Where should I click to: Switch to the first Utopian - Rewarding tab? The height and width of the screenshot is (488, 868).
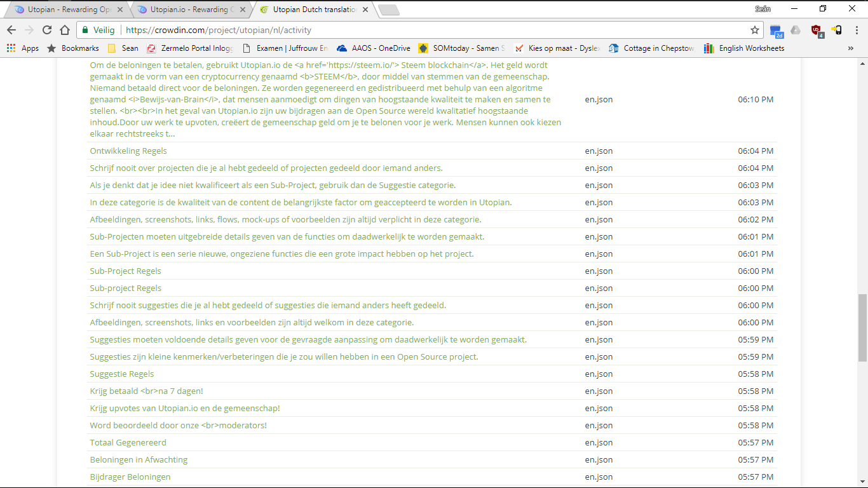67,10
